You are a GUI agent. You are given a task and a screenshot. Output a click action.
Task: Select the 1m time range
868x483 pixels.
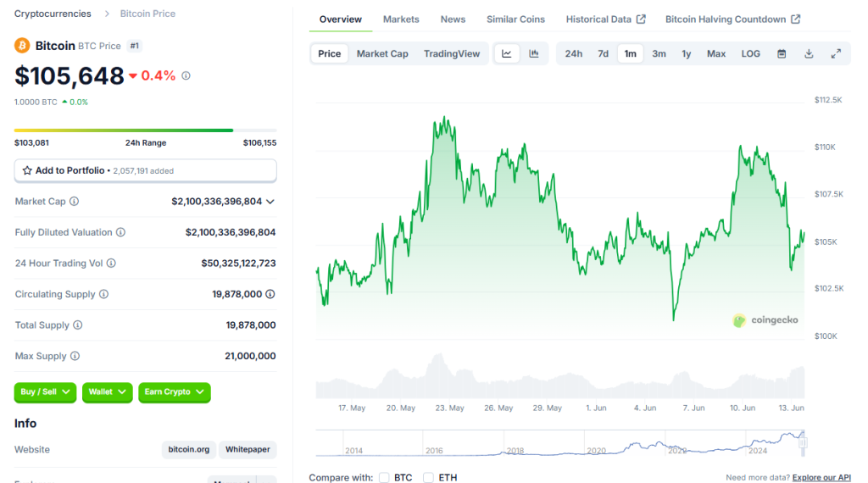click(631, 53)
